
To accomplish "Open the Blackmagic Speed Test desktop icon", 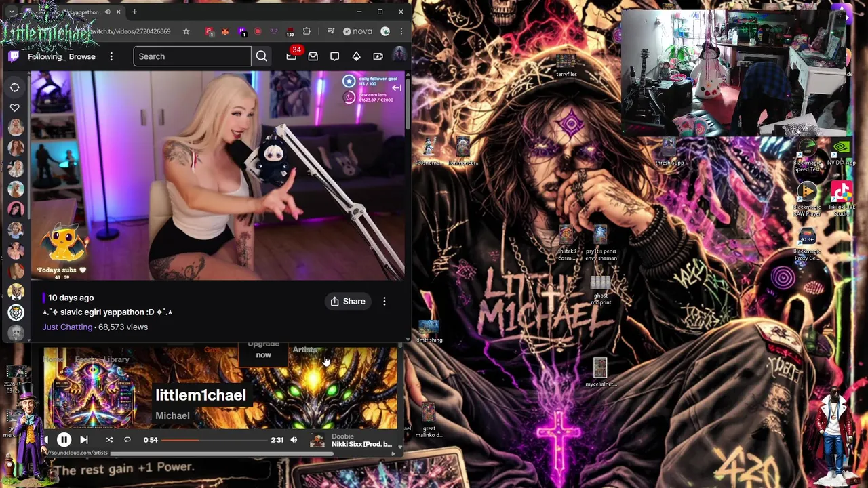I will point(807,156).
